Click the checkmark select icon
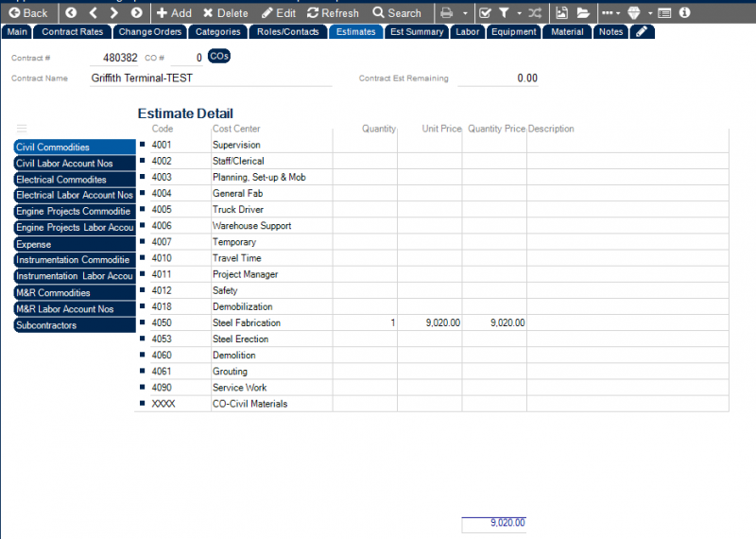 point(486,13)
